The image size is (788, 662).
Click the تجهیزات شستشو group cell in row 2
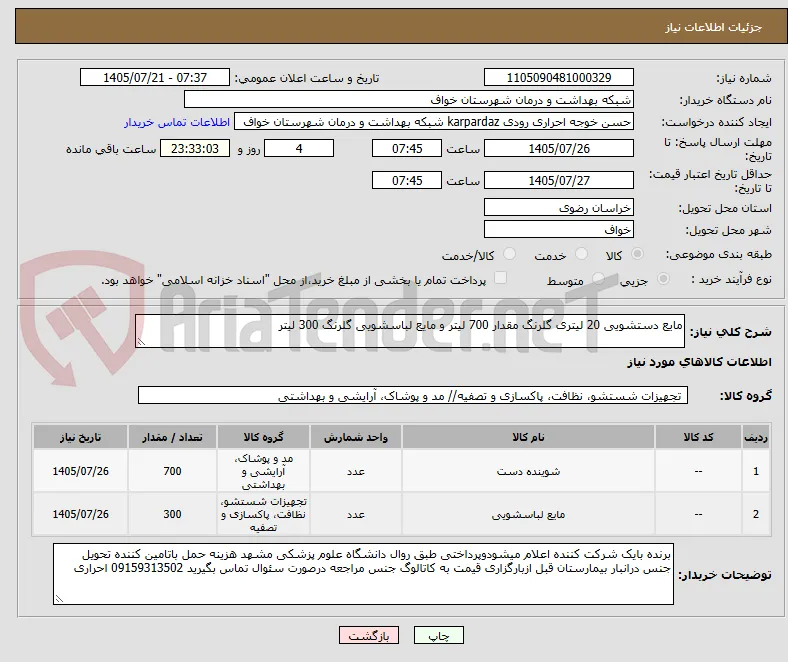pos(263,514)
